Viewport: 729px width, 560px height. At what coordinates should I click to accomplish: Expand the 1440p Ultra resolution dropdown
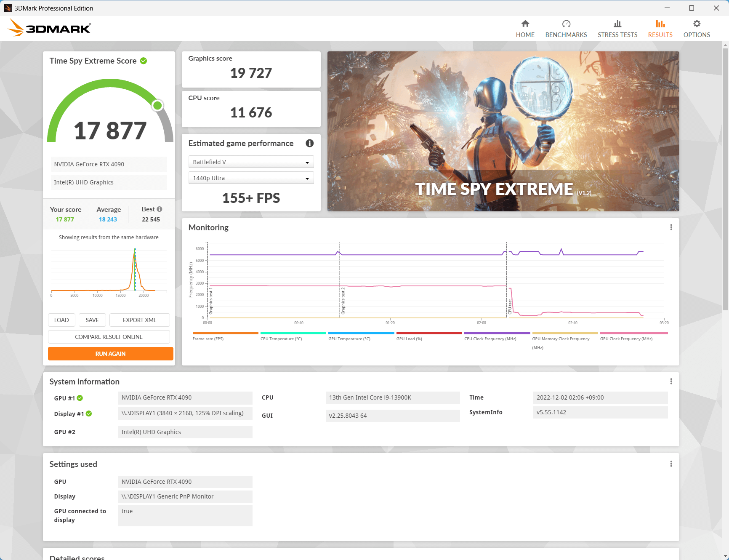[x=251, y=178]
